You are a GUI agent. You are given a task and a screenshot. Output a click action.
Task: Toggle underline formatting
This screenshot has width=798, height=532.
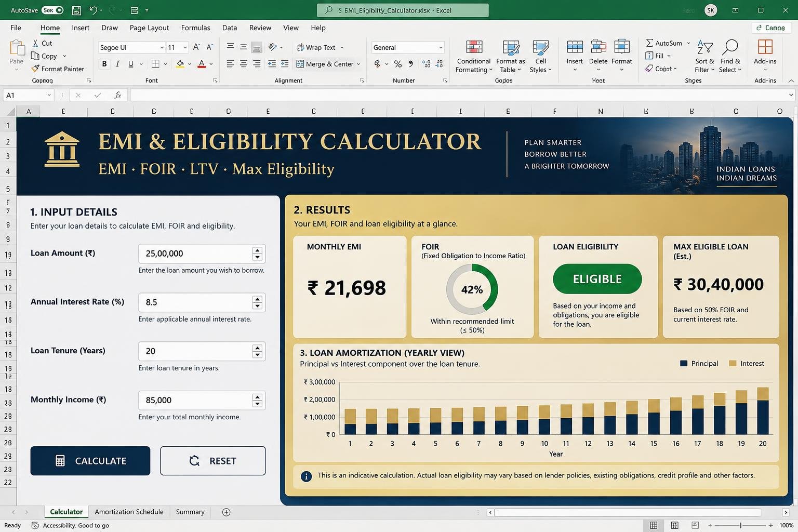click(131, 64)
